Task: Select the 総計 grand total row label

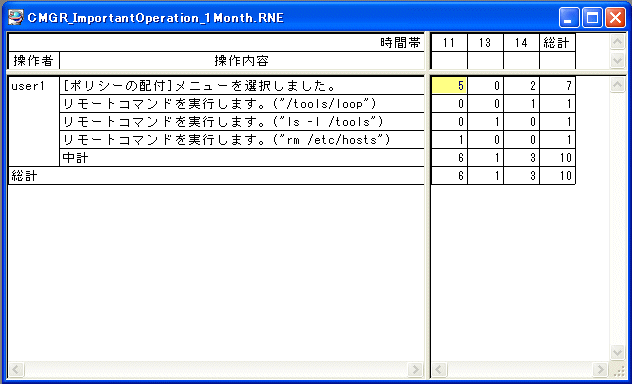Action: pos(216,176)
